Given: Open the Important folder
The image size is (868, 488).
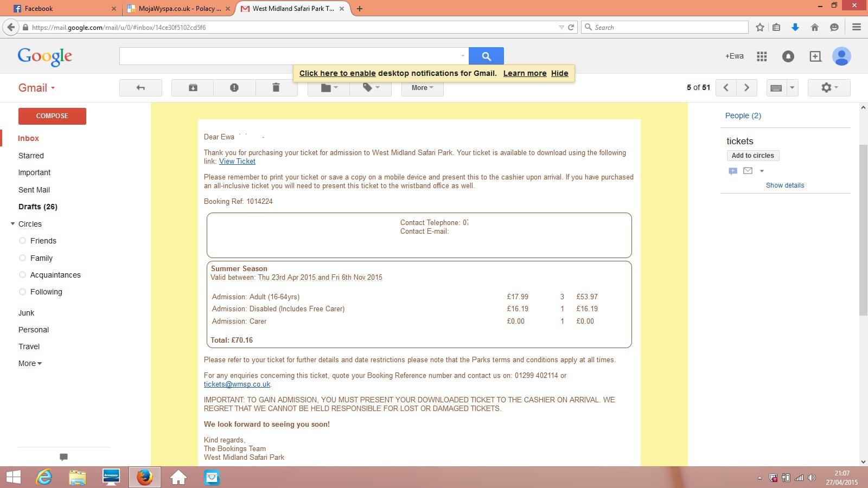Looking at the screenshot, I should pos(34,172).
